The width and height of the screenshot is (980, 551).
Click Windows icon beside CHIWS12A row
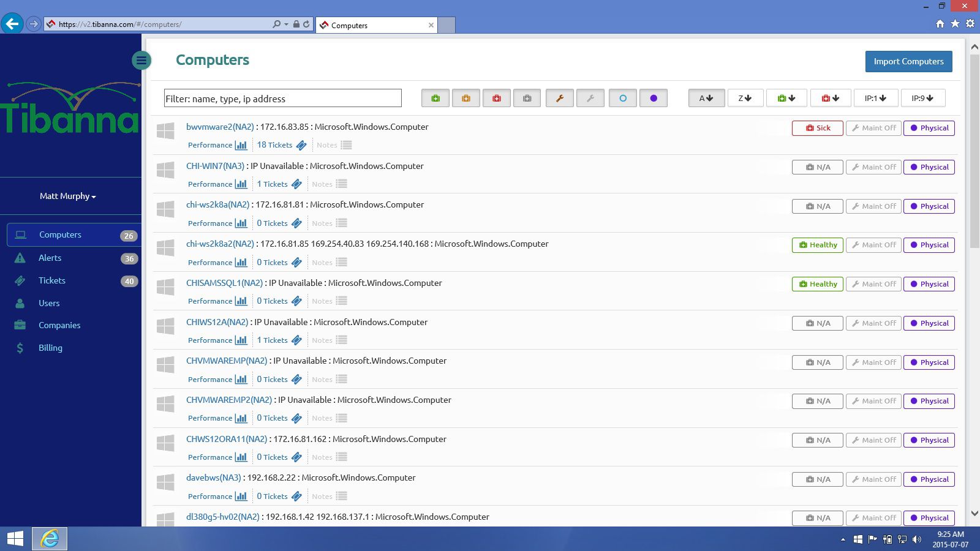point(165,326)
